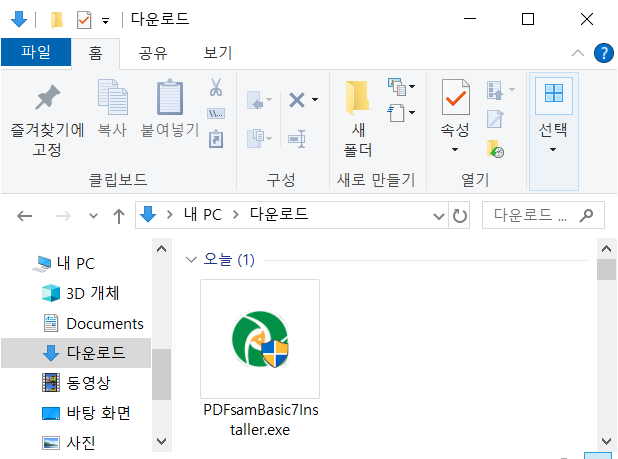
Task: Click quick access properties checkmark icon
Action: (84, 20)
